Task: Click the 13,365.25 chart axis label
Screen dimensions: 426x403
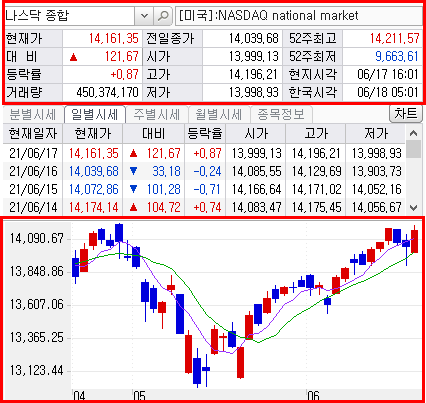Action: tap(37, 337)
